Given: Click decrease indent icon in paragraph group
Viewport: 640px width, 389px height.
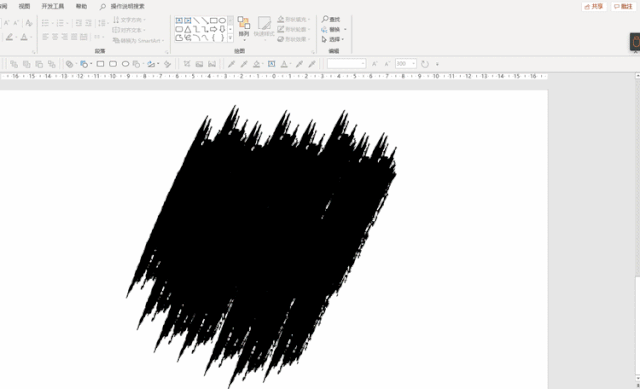Looking at the screenshot, I should click(79, 23).
